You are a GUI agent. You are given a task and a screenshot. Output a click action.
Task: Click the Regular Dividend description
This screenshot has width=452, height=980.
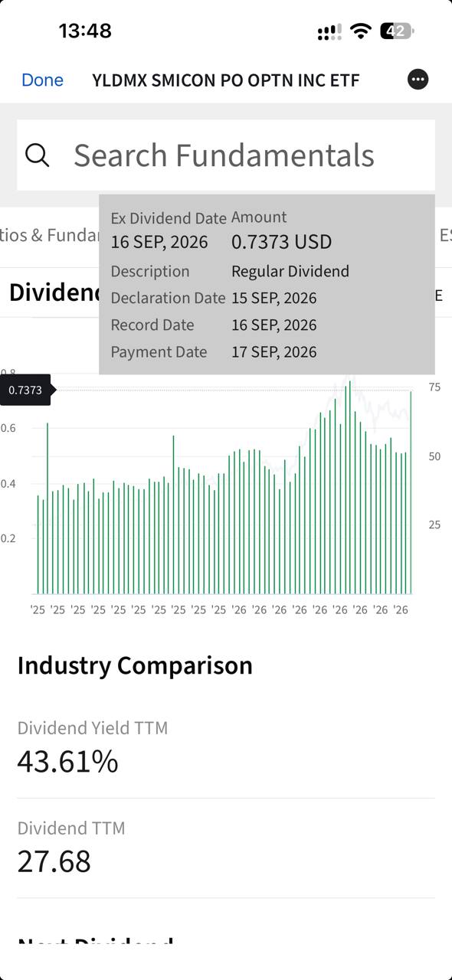click(290, 272)
